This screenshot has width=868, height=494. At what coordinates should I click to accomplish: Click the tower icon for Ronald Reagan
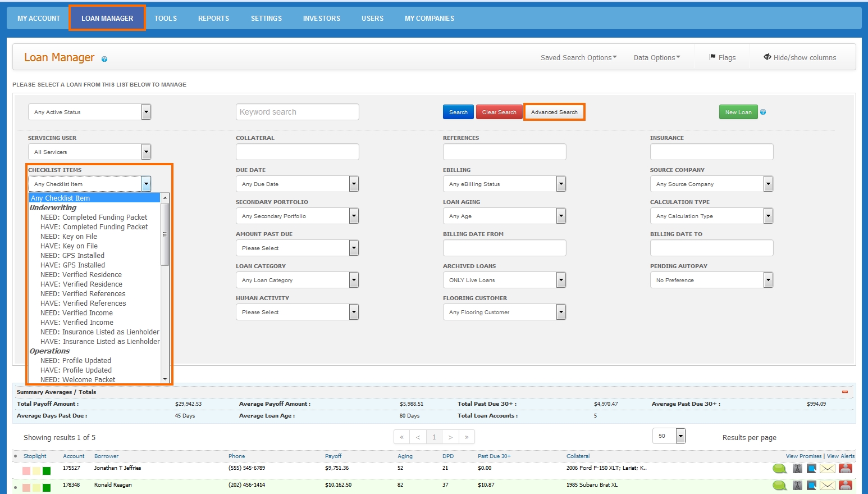coord(797,486)
